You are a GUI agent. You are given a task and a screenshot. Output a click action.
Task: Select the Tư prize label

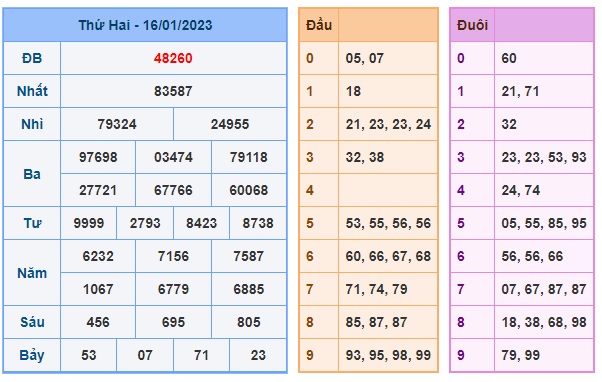point(32,223)
